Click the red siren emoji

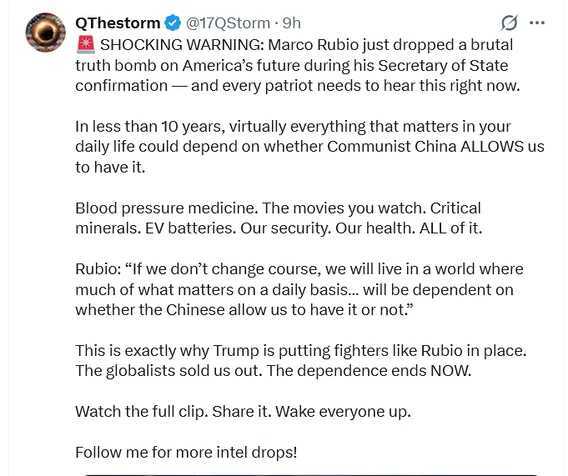pyautogui.click(x=86, y=45)
